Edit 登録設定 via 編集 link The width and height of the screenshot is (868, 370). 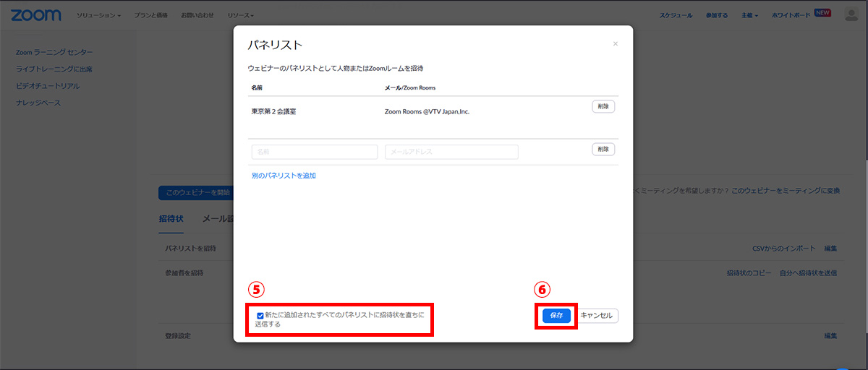click(830, 336)
